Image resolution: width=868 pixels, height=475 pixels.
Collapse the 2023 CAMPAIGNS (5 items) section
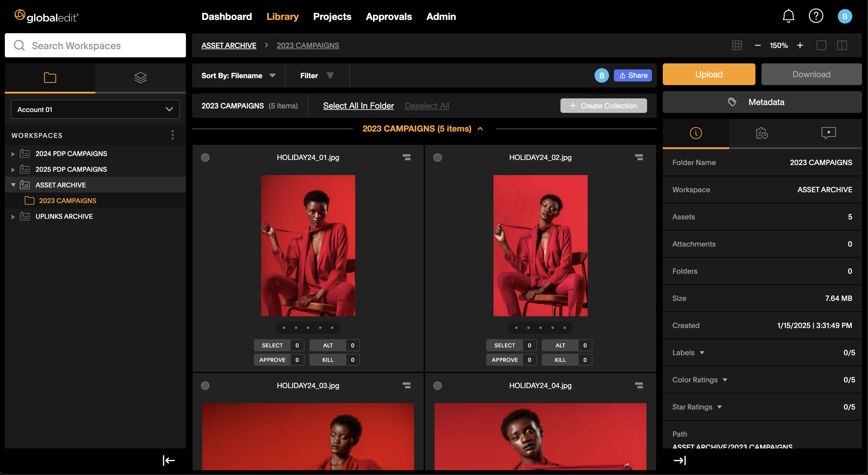click(x=480, y=129)
